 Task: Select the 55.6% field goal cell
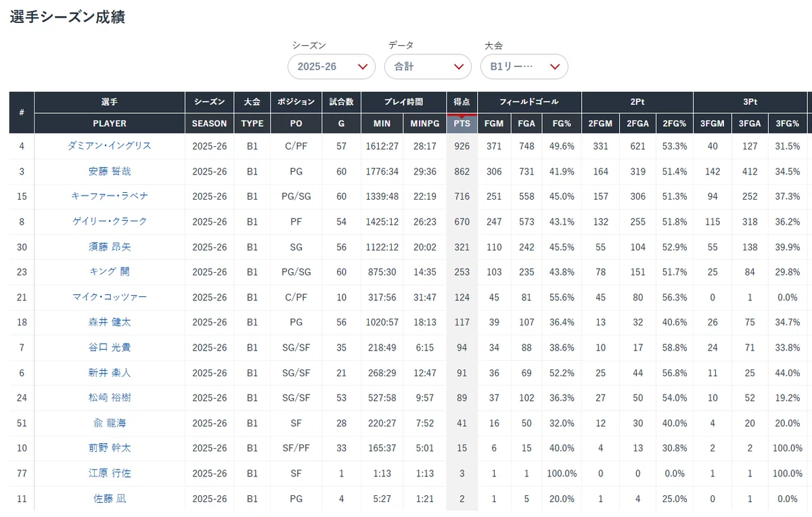point(562,298)
